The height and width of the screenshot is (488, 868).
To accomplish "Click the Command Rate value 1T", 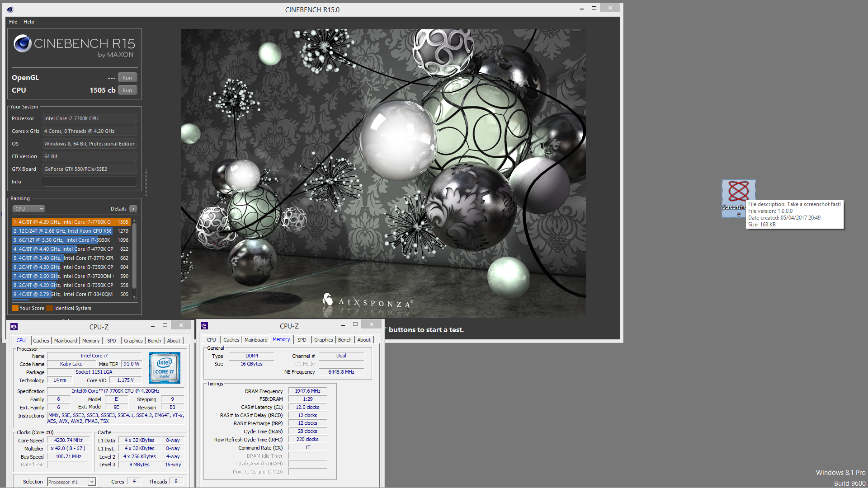I will (307, 447).
